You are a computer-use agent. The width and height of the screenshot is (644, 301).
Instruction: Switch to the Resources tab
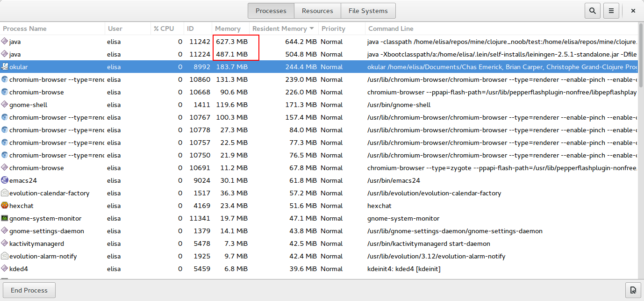pyautogui.click(x=317, y=11)
